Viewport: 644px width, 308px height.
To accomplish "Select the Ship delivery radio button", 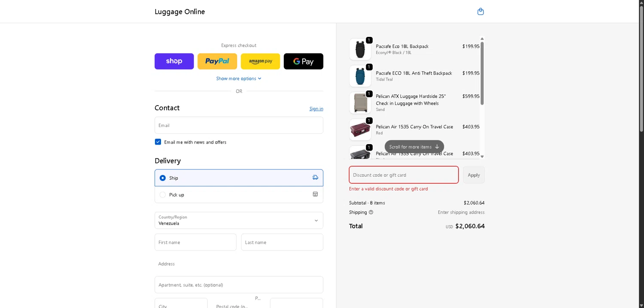I will pos(163,178).
